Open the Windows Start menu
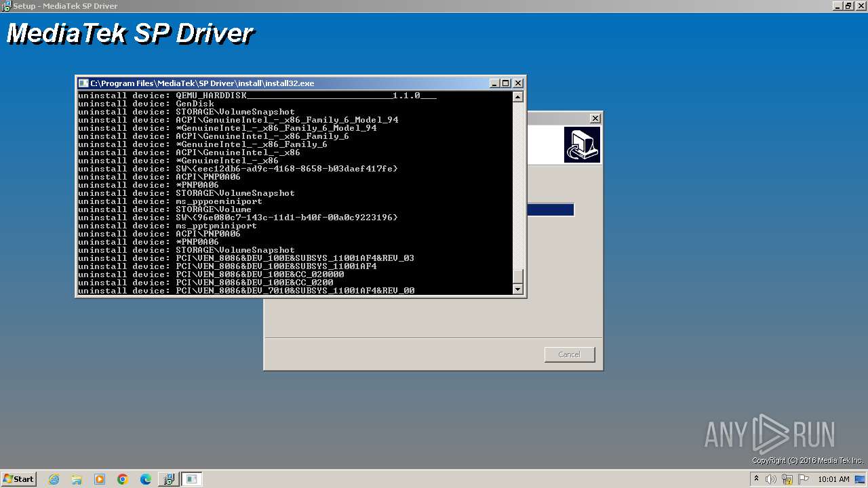The height and width of the screenshot is (488, 868). [18, 479]
